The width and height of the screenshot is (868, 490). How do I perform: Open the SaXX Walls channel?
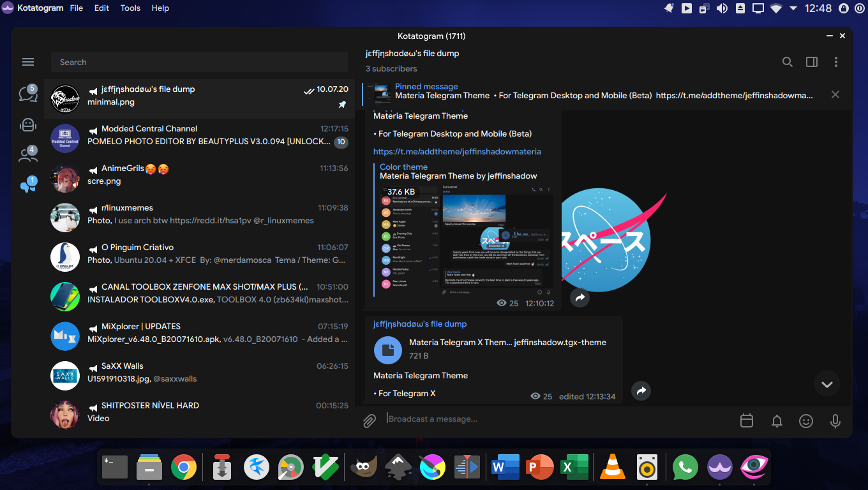(199, 375)
